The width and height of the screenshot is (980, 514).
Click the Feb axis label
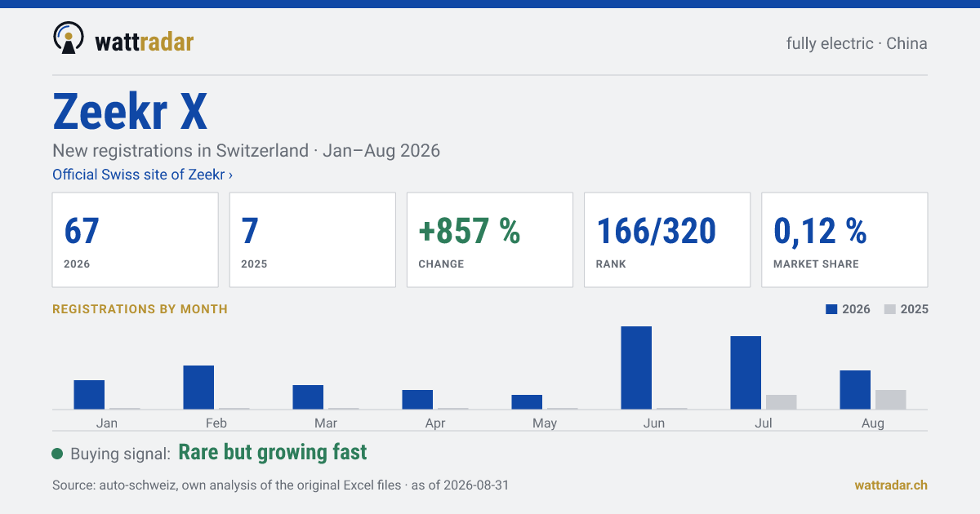[x=216, y=423]
